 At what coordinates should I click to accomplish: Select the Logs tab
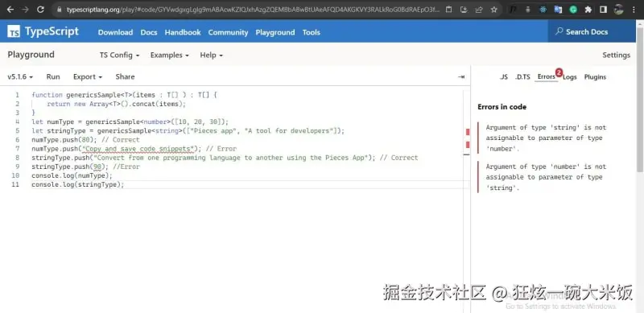point(570,76)
